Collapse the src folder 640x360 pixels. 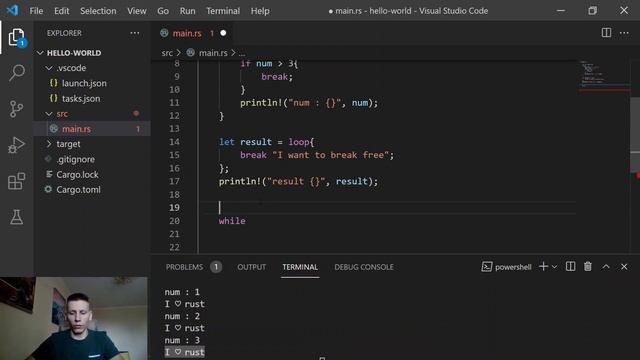[49, 113]
